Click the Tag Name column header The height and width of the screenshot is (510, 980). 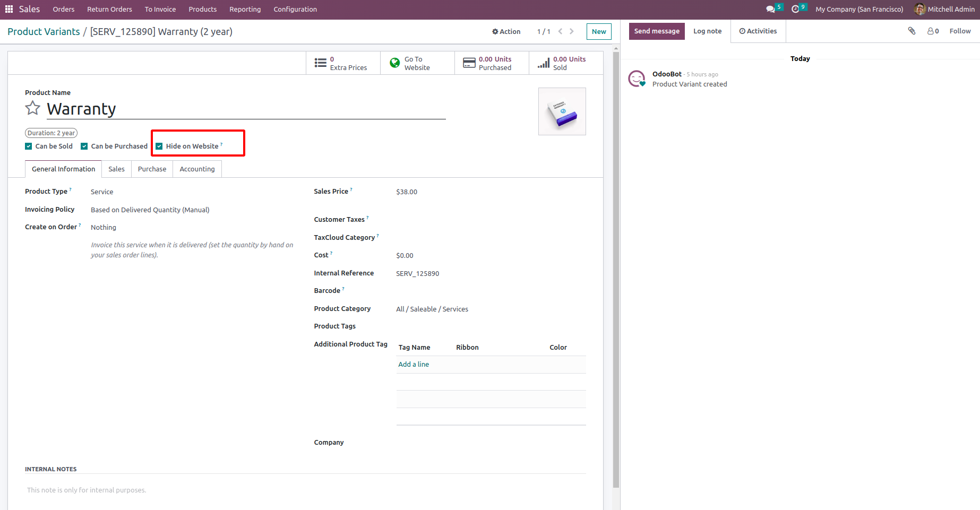pos(414,347)
